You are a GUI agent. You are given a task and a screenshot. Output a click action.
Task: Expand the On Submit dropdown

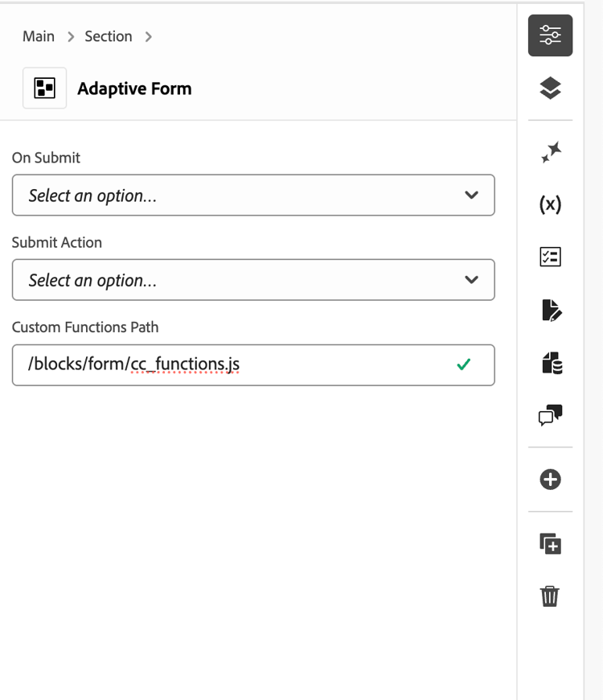pos(253,196)
